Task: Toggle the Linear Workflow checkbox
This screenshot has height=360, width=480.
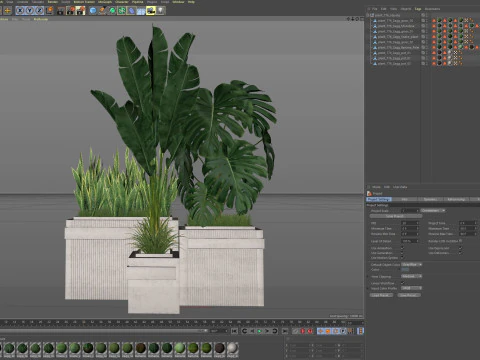Action: (x=402, y=283)
